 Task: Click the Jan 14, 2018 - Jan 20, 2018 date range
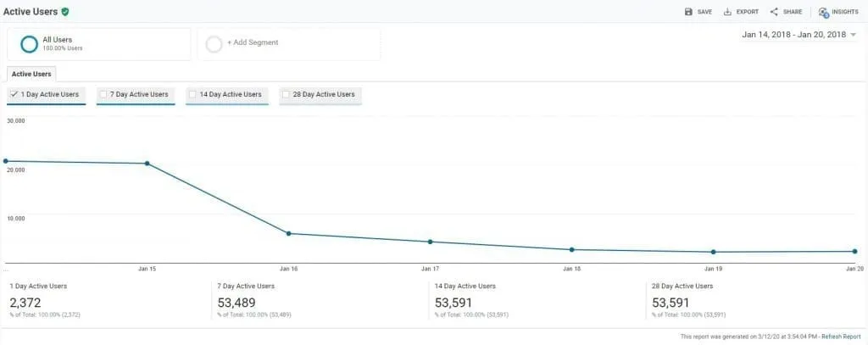tap(793, 35)
